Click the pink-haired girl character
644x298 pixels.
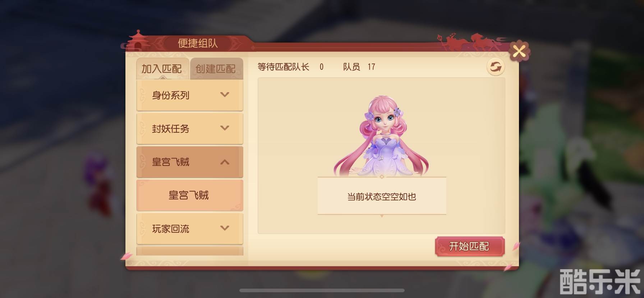tap(382, 136)
